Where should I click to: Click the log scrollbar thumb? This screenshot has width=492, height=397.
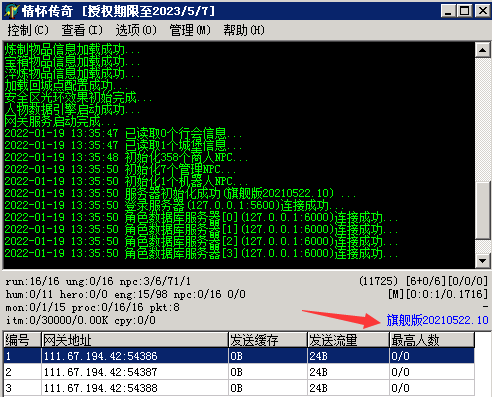click(x=482, y=210)
